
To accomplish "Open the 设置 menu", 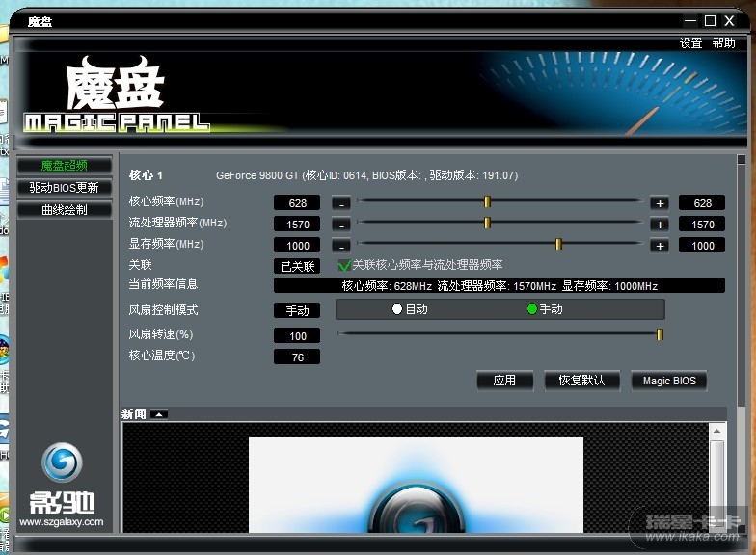I will tap(690, 42).
